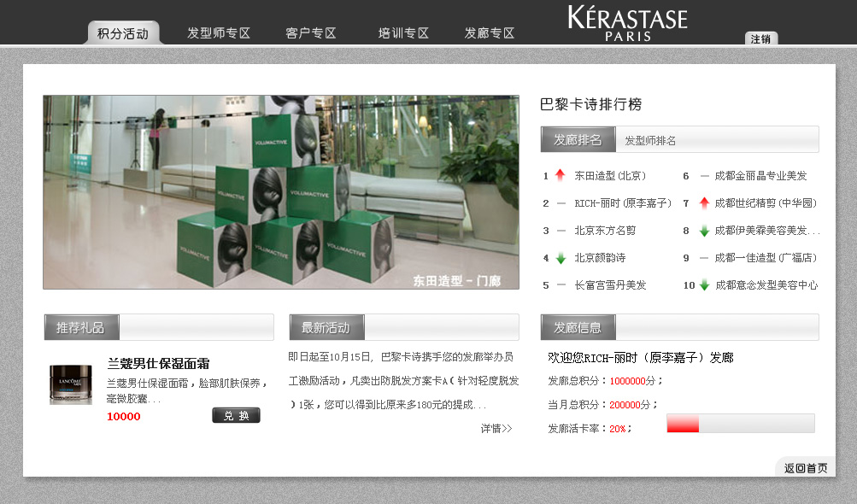
Task: Click the 最新活动 section header
Action: (326, 327)
